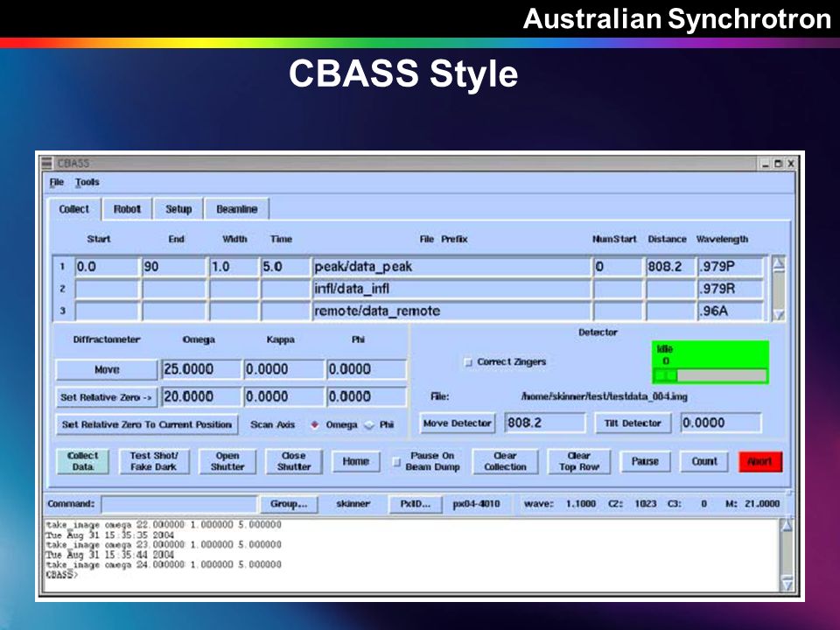This screenshot has width=840, height=630.
Task: Click row 1 Time field 5.0
Action: 285,266
